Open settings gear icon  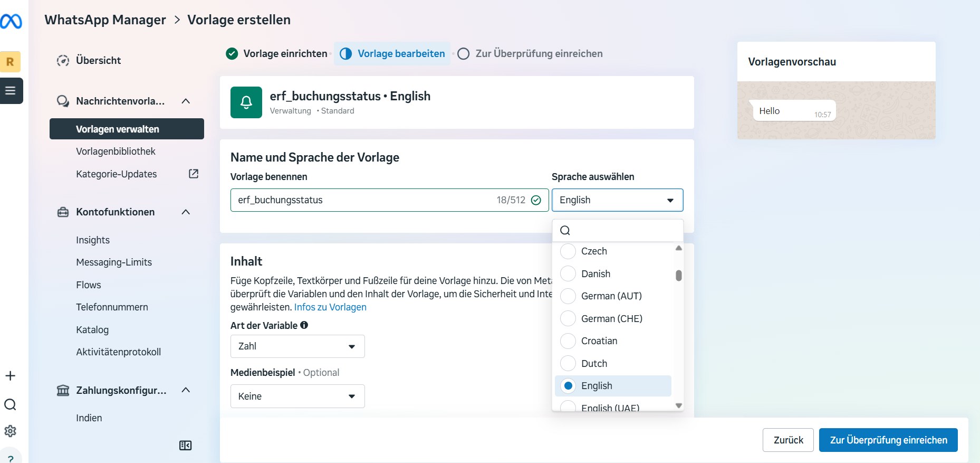10,431
